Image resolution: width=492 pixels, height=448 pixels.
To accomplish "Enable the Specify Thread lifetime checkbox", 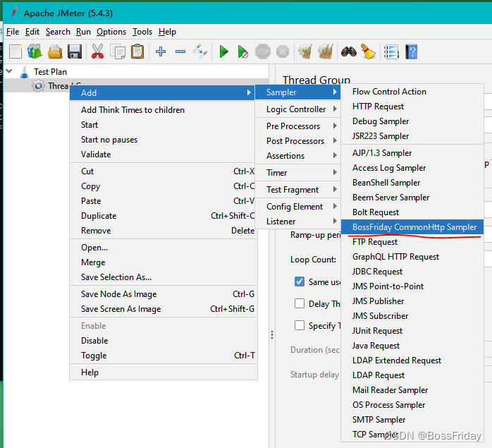I will coord(300,325).
